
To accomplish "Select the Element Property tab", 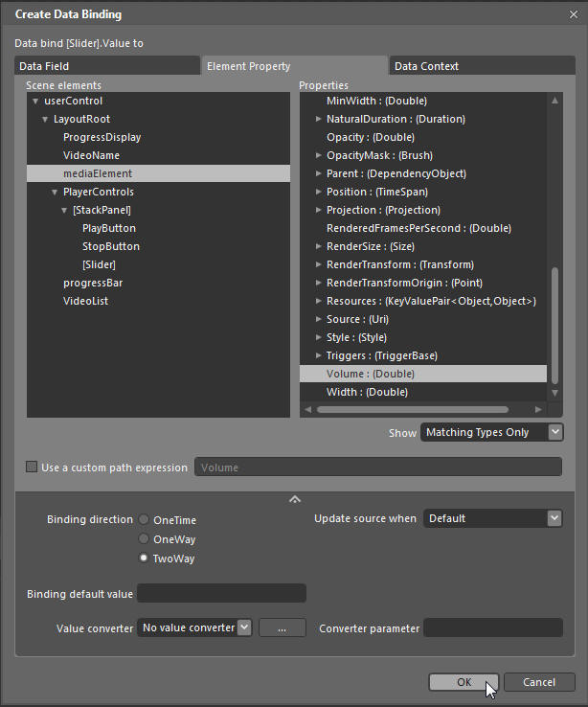I will [x=295, y=66].
